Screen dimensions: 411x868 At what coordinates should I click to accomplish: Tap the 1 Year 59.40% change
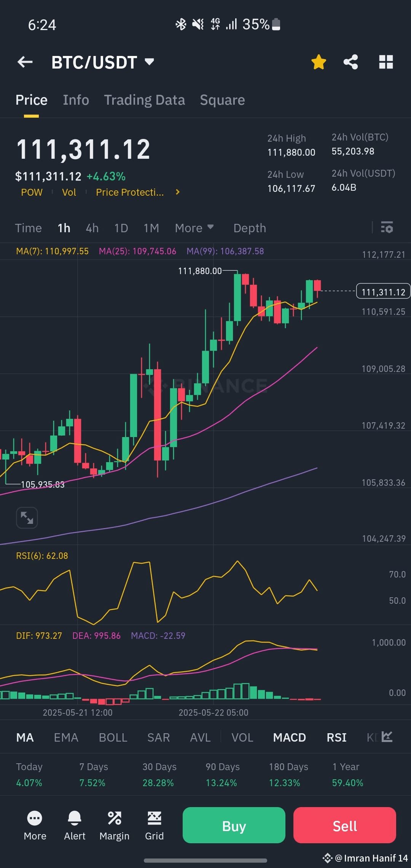tap(347, 783)
